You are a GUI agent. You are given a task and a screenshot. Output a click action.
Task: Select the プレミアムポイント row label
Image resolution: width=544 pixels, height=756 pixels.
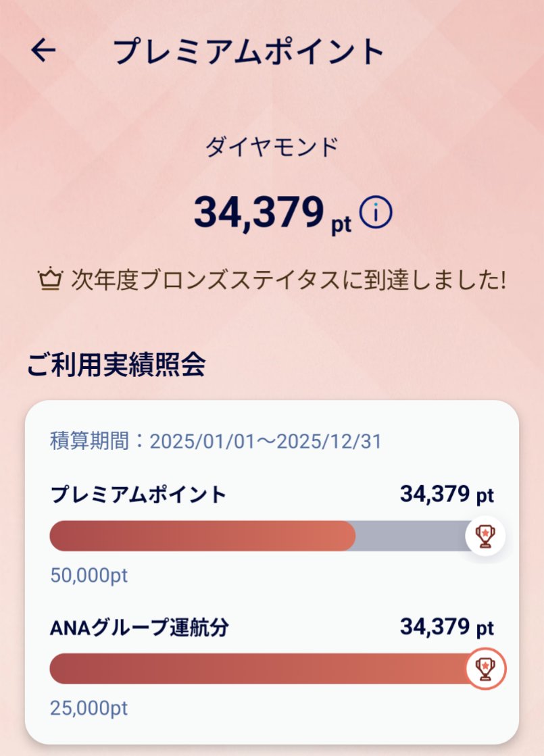point(138,495)
